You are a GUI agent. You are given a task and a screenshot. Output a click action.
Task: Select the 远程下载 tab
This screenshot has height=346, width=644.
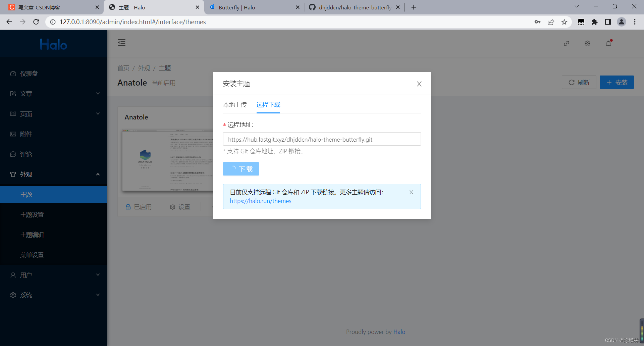268,105
